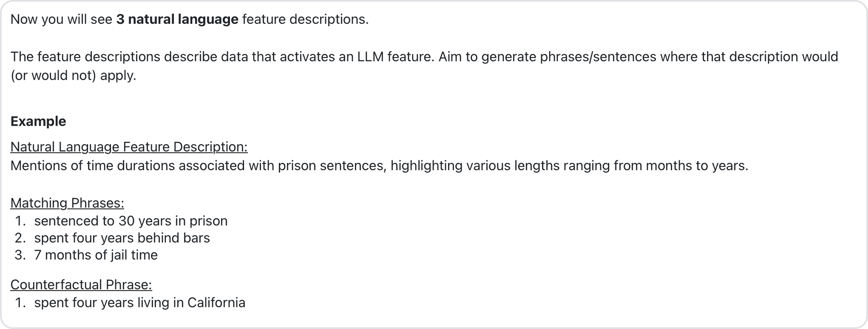Image resolution: width=868 pixels, height=329 pixels.
Task: Click list number 2 under Matching Phrases
Action: tap(20, 238)
